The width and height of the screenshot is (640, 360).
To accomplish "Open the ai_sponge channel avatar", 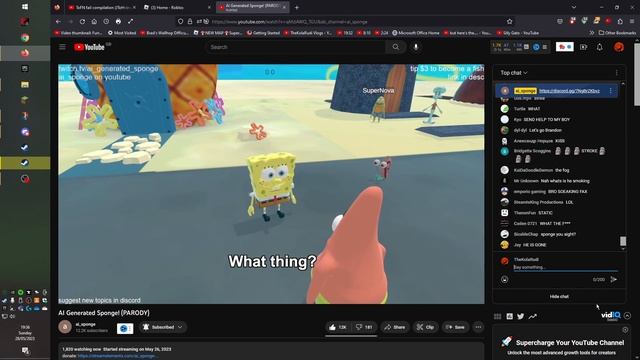I will 65,327.
